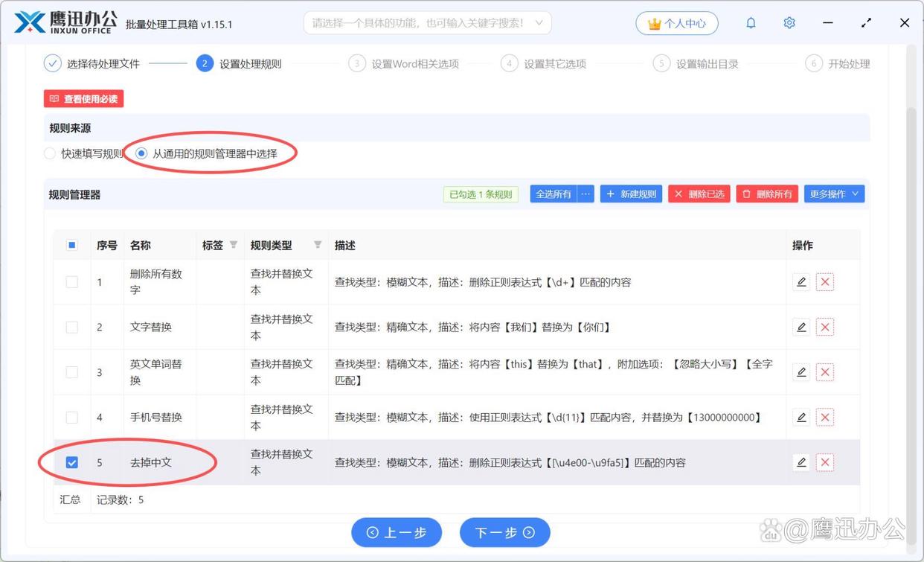924x562 pixels.
Task: Click the description containing 【this】
Action: (x=554, y=372)
